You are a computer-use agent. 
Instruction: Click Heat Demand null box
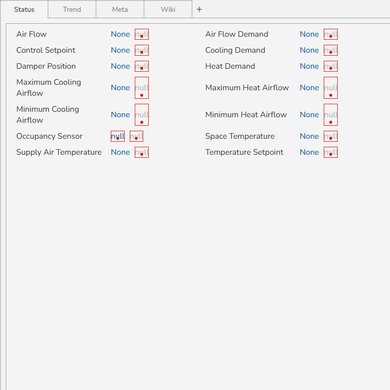click(x=331, y=66)
